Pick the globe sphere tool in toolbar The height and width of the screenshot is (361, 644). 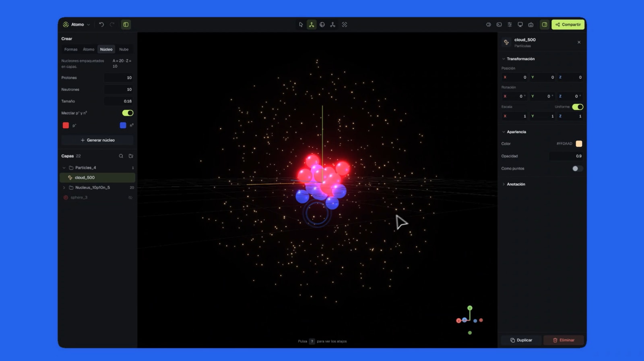pos(322,25)
